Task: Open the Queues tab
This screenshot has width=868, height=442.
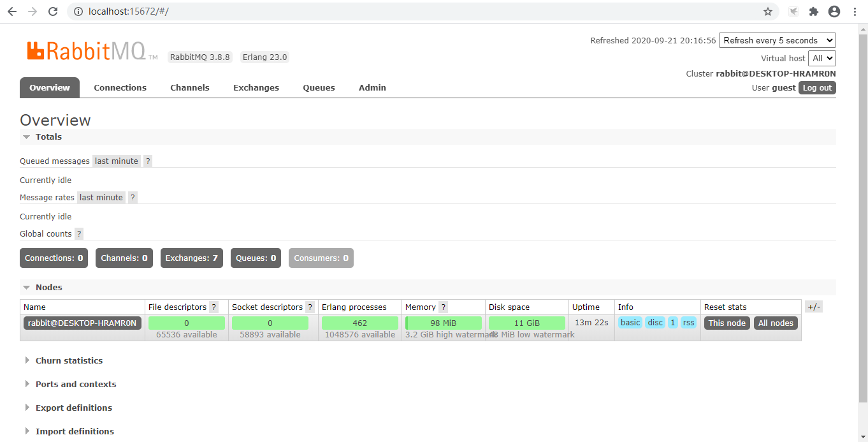Action: point(319,88)
